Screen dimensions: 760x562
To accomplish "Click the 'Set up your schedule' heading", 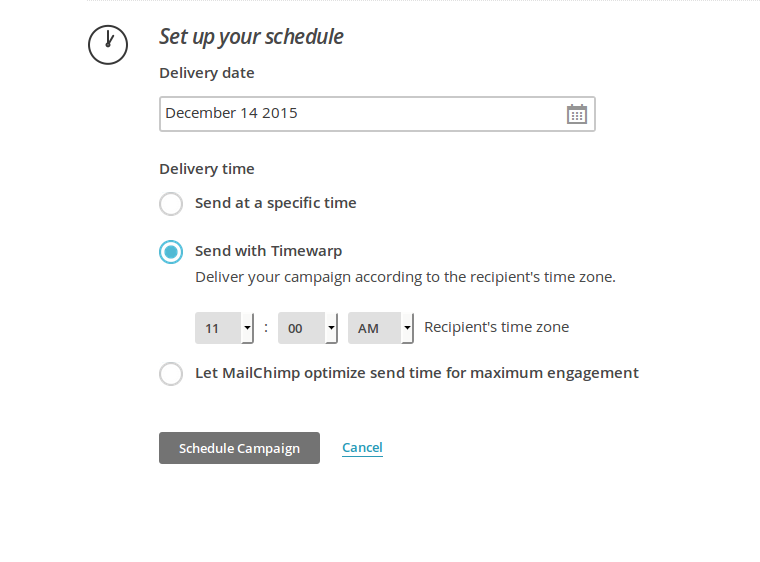I will pyautogui.click(x=252, y=37).
